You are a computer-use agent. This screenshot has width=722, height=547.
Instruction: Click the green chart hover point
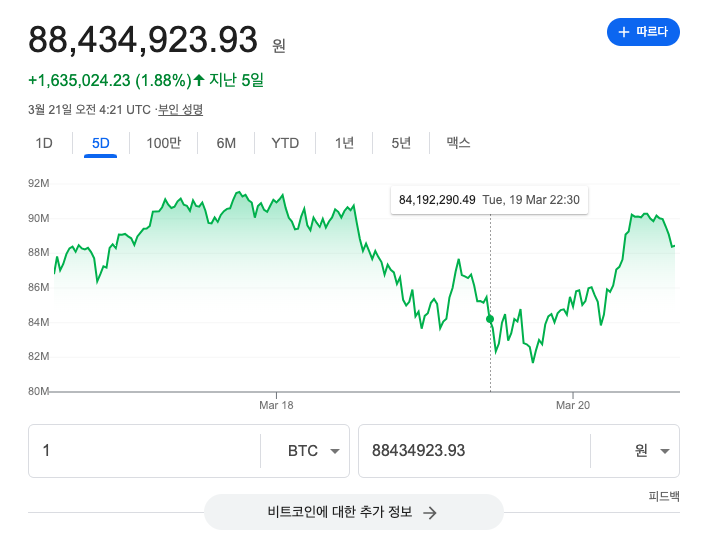tap(490, 319)
